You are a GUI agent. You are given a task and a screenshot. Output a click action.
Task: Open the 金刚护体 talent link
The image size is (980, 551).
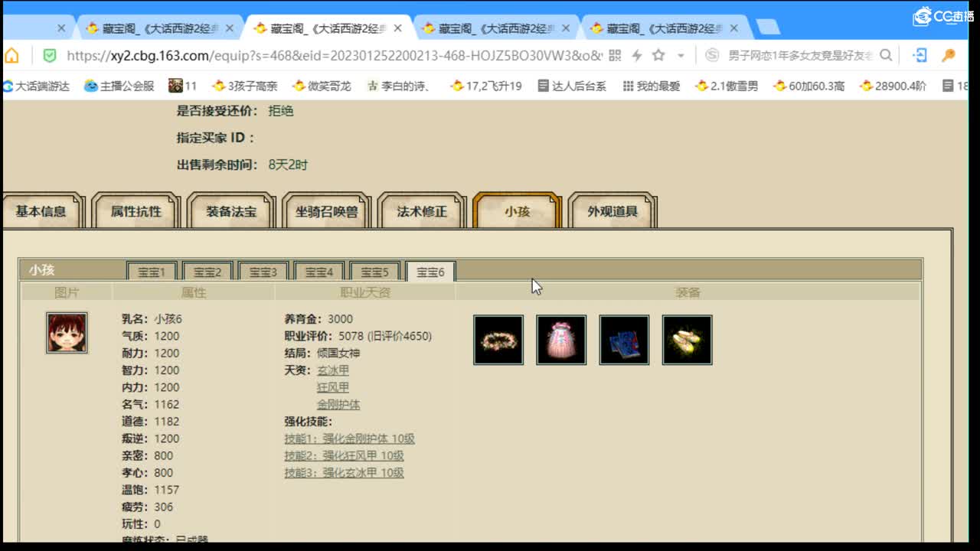tap(338, 404)
